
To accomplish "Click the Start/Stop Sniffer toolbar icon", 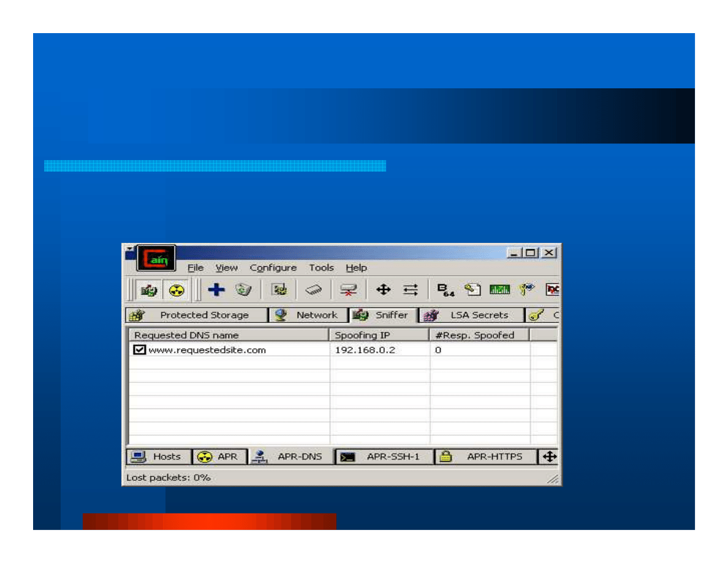I will click(x=149, y=289).
